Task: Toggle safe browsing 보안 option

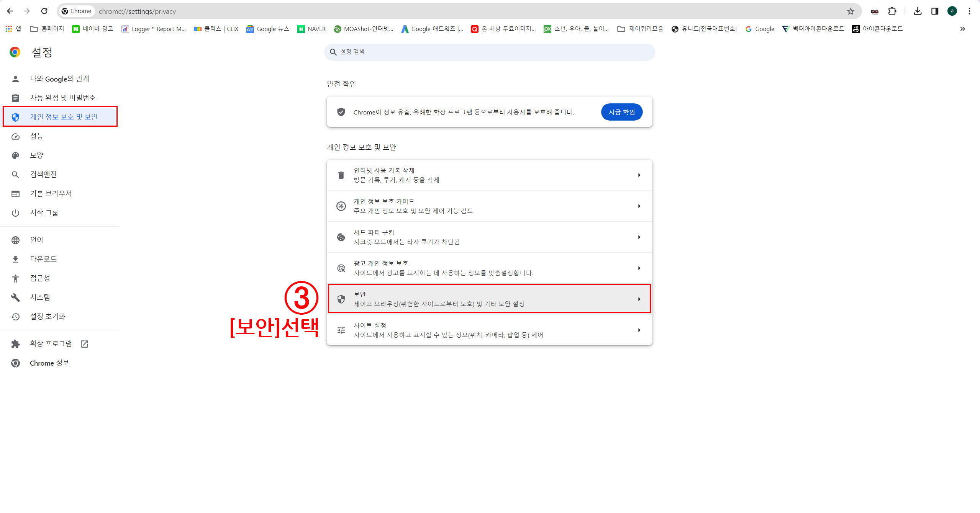Action: (489, 299)
